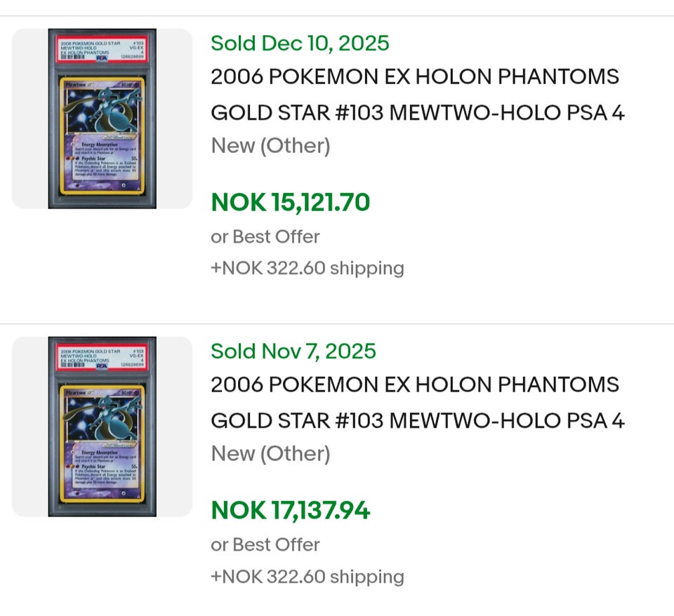Image resolution: width=674 pixels, height=616 pixels.
Task: Open the Mewtwo thumbnail sold Dec 10
Action: click(103, 119)
